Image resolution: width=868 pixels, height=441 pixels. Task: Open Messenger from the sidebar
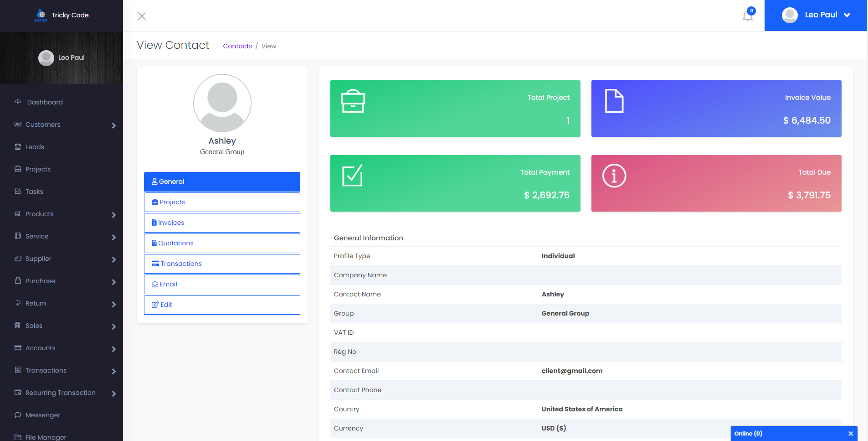(x=43, y=415)
